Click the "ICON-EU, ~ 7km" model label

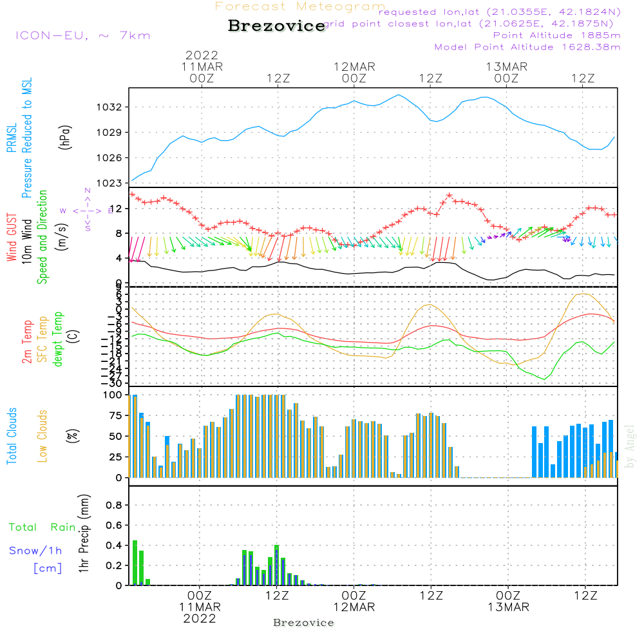[83, 35]
